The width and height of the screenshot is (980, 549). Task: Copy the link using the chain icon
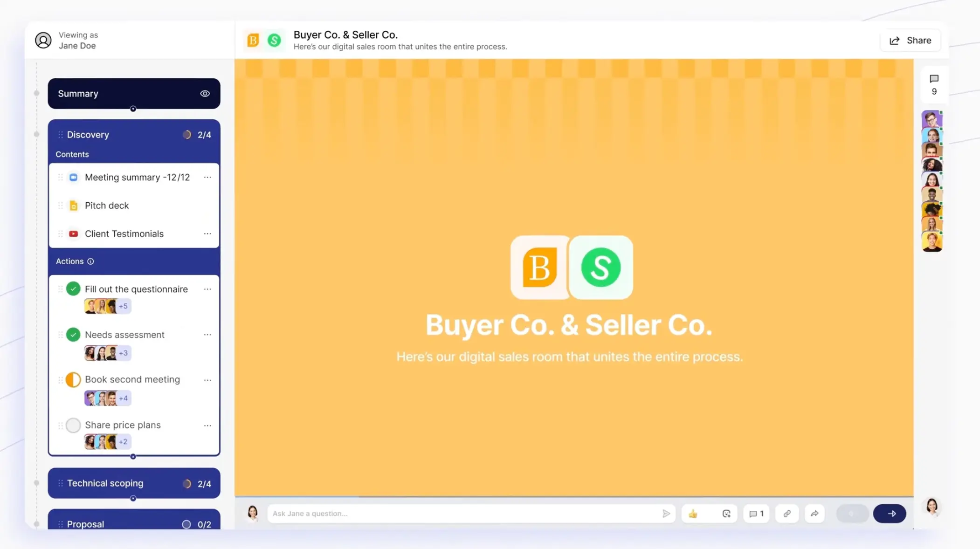click(x=787, y=513)
